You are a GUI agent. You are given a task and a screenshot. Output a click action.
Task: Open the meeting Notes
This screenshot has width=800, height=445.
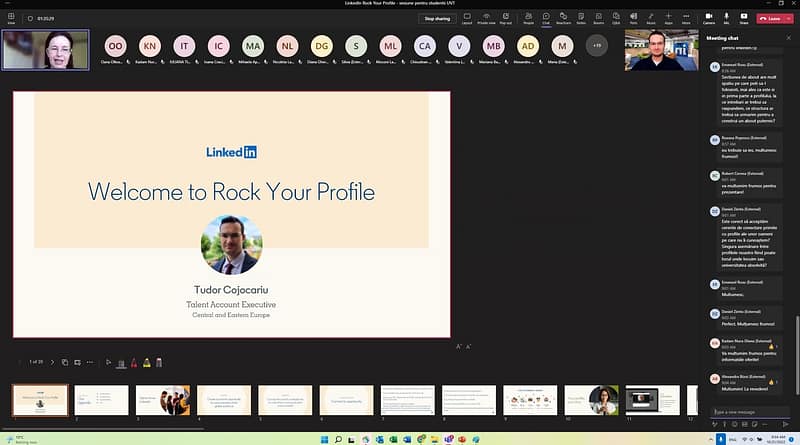(x=581, y=18)
